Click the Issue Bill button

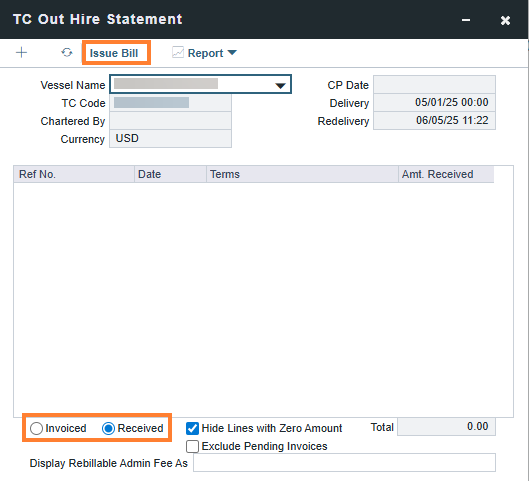pyautogui.click(x=114, y=53)
